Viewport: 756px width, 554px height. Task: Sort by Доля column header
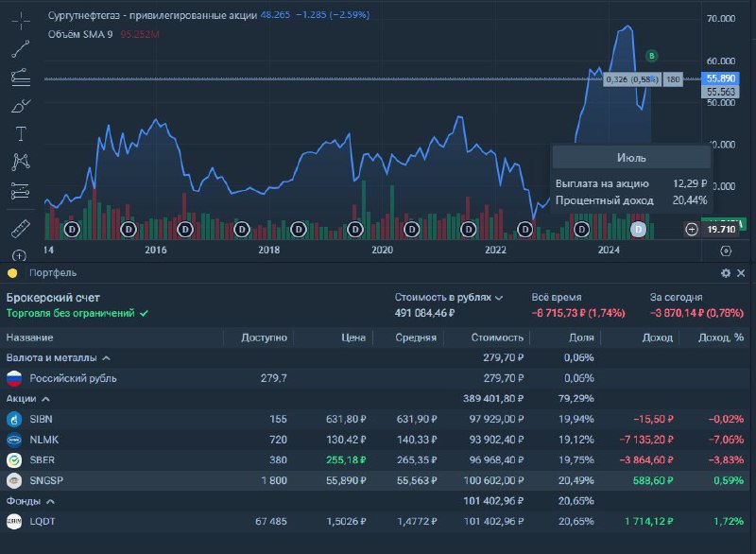click(x=581, y=338)
